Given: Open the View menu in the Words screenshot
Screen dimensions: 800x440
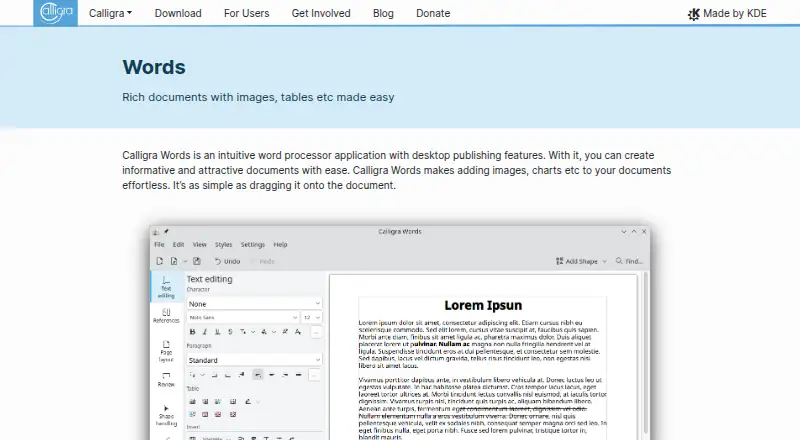Looking at the screenshot, I should coord(199,245).
